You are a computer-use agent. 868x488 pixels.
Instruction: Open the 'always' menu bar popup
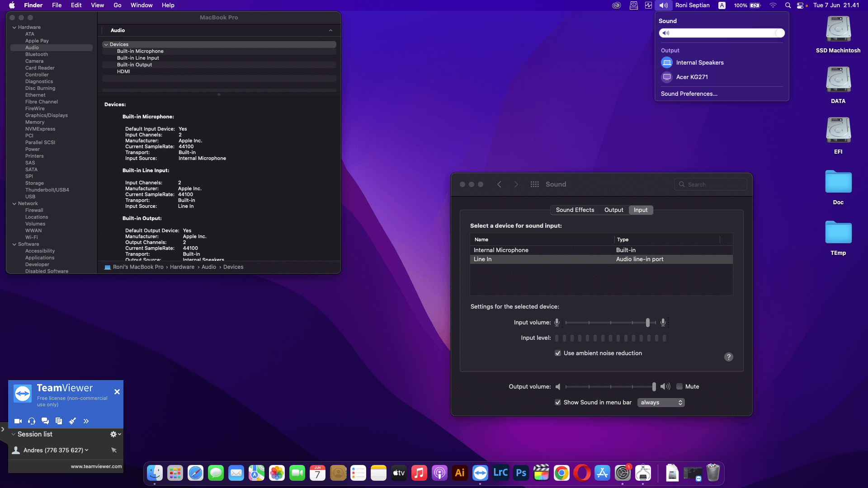coord(661,403)
